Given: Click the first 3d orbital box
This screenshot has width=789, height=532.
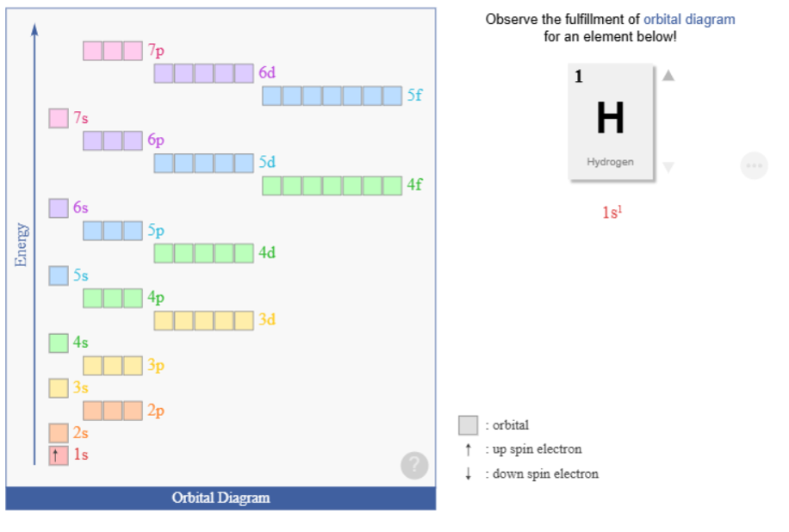Looking at the screenshot, I should [x=164, y=320].
